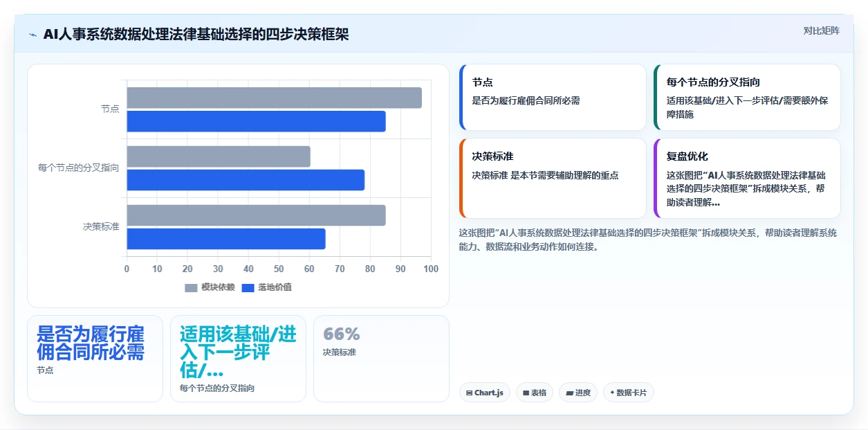Click the 落地价值 legend label
Screen dimensions: 868x430
(x=275, y=287)
